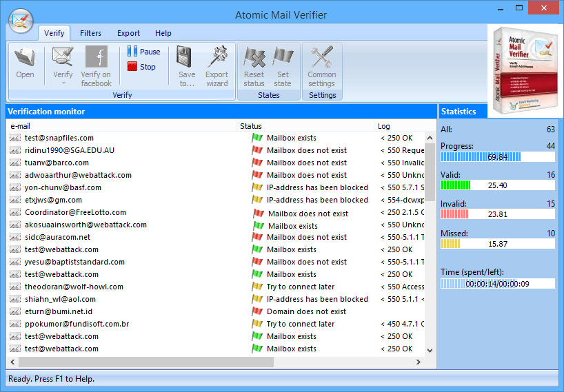Select tuanv@barco.com email
Screen dimensions: 564x392
click(57, 163)
